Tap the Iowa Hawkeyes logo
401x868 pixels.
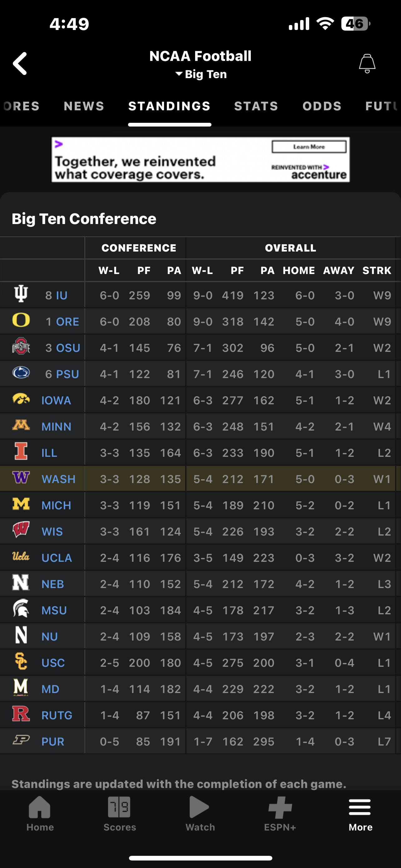point(21,399)
